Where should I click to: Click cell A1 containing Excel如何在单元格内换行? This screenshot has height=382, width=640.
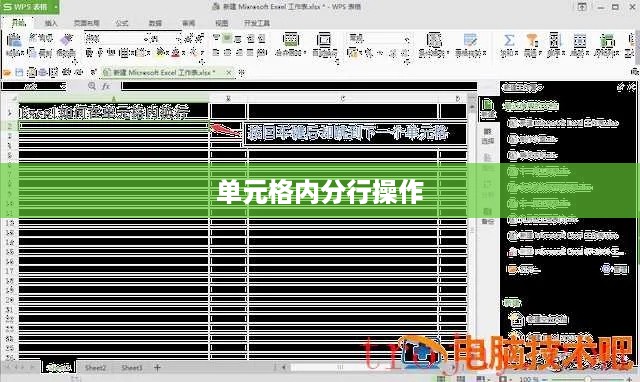(x=114, y=112)
